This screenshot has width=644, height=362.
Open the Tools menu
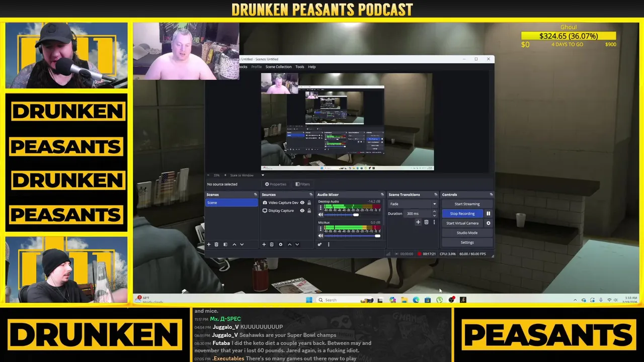click(x=299, y=67)
